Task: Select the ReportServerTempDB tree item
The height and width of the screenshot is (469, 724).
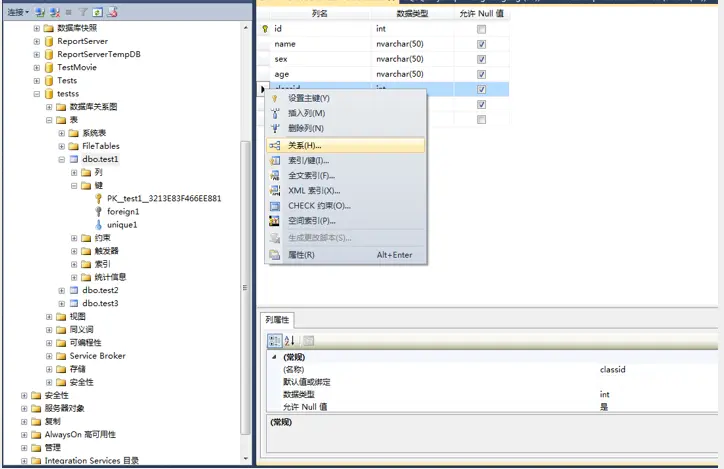Action: click(98, 54)
